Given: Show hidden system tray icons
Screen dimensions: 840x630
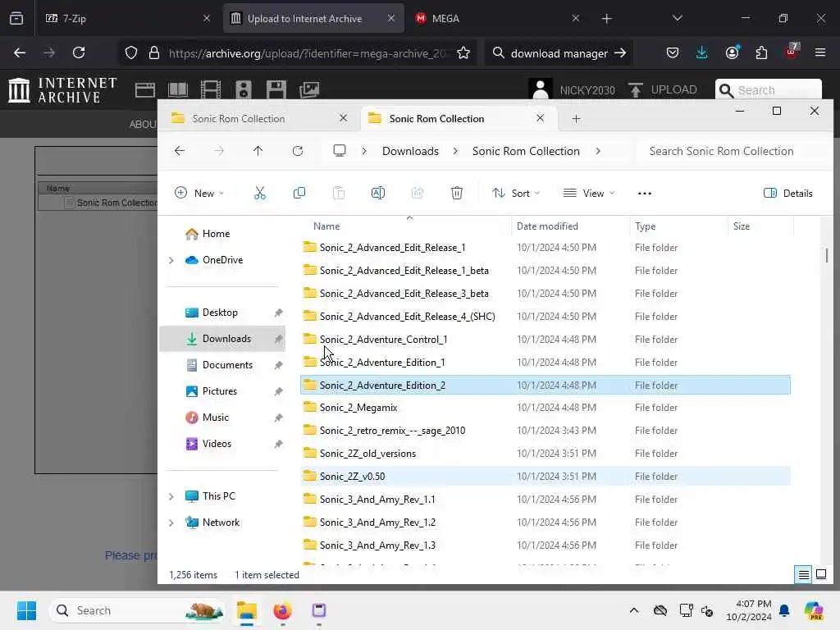Looking at the screenshot, I should click(x=634, y=610).
